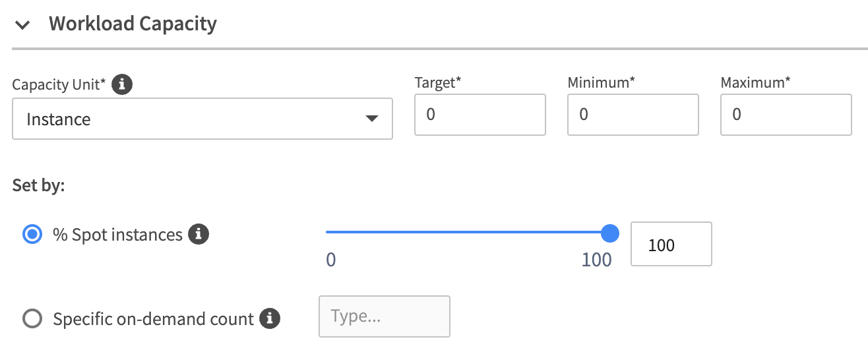868x356 pixels.
Task: Select the % Spot instances radio button
Action: 32,234
